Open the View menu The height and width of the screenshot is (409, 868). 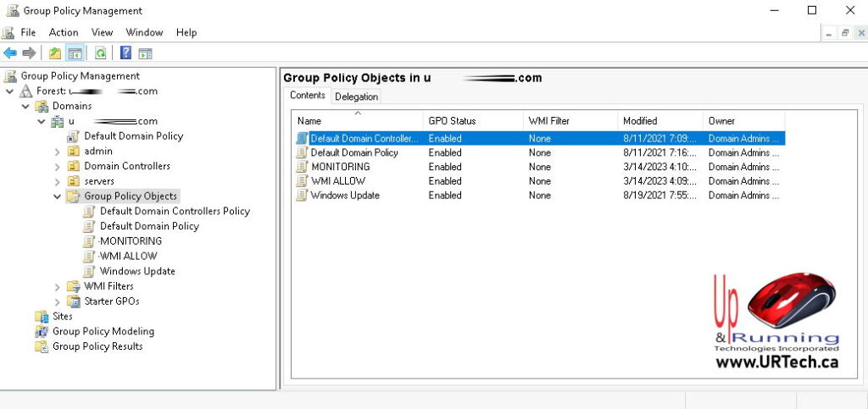pyautogui.click(x=102, y=32)
